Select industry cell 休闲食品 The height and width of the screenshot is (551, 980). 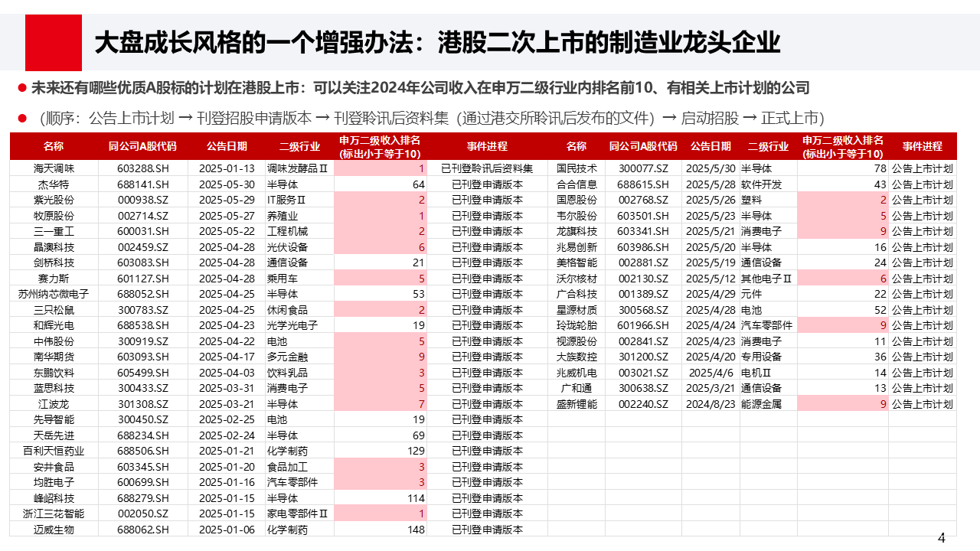tap(287, 310)
